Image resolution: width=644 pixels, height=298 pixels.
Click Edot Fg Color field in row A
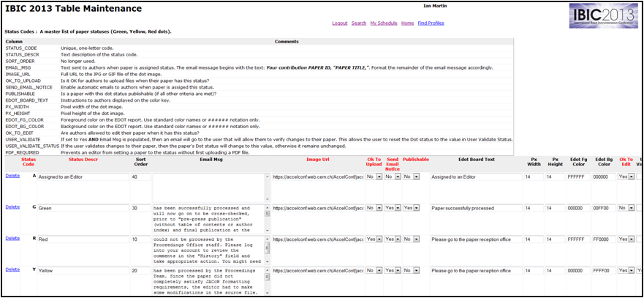578,177
